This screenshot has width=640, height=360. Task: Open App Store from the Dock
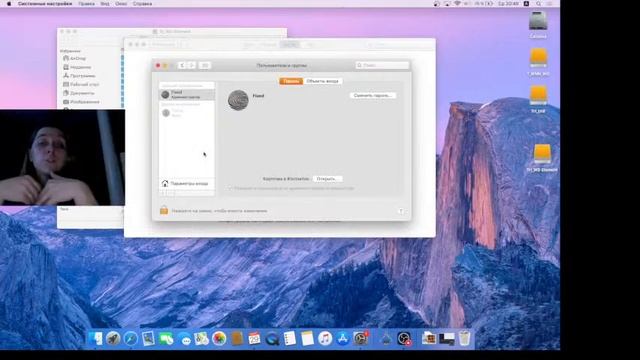pos(343,338)
